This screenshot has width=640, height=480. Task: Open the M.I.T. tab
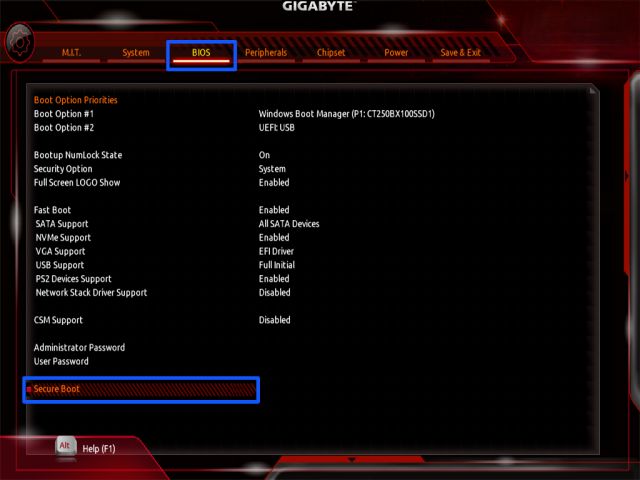click(x=71, y=53)
